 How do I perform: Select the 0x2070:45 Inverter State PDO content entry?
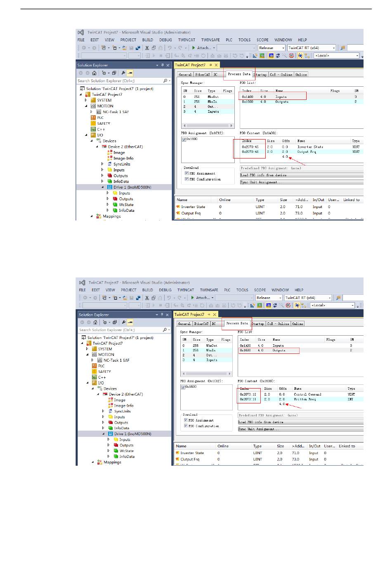(302, 147)
